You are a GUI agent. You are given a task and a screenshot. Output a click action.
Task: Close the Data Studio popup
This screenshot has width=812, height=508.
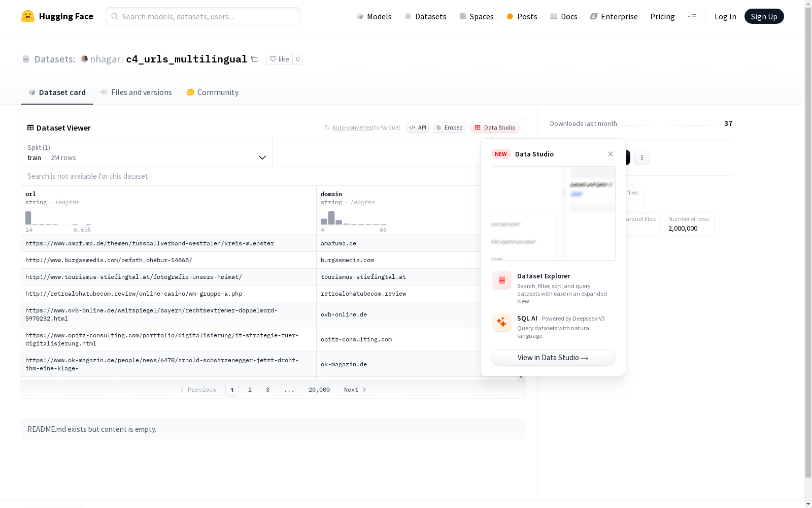click(x=611, y=154)
